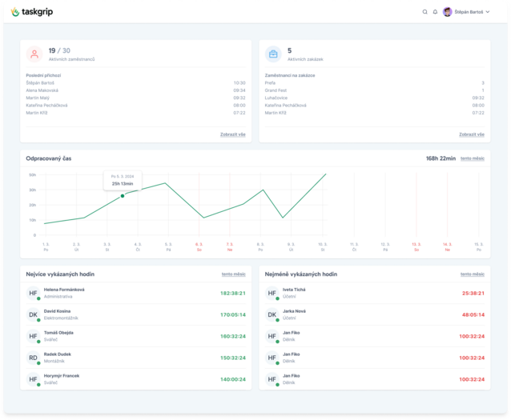Image resolution: width=511 pixels, height=420 pixels.
Task: Open 'tento měsíc' filter for Odpracovaný čas
Action: 472,158
